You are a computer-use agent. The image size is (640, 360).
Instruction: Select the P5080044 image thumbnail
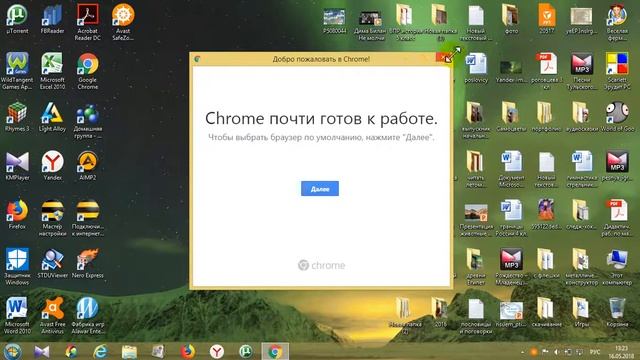click(x=335, y=20)
